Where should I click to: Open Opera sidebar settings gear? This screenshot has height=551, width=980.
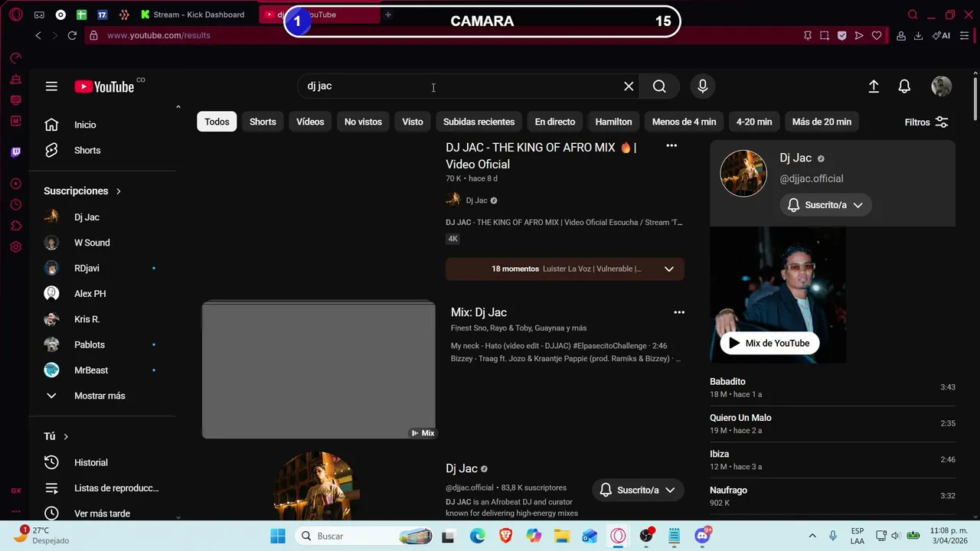(x=15, y=247)
